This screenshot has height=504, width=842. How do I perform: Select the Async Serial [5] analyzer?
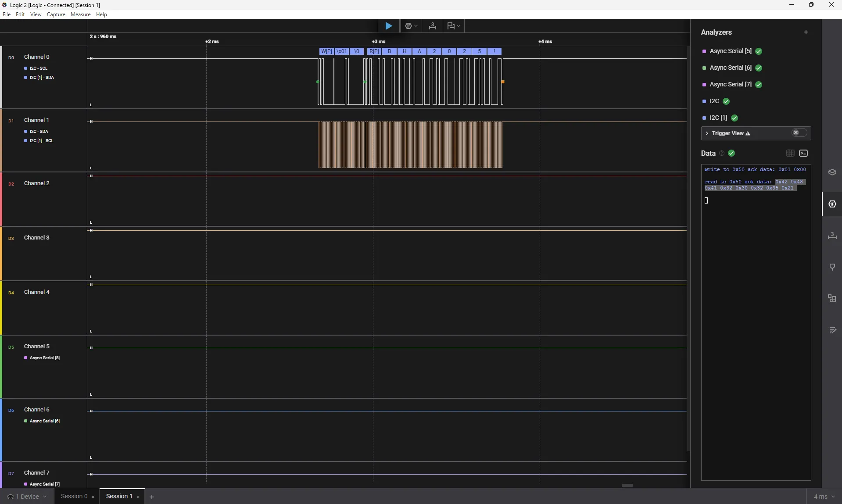click(730, 51)
